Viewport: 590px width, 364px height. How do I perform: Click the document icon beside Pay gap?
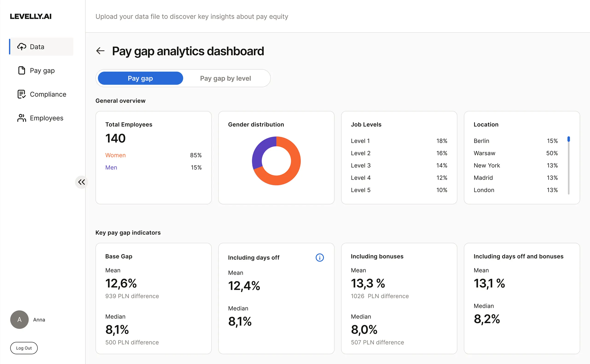22,70
